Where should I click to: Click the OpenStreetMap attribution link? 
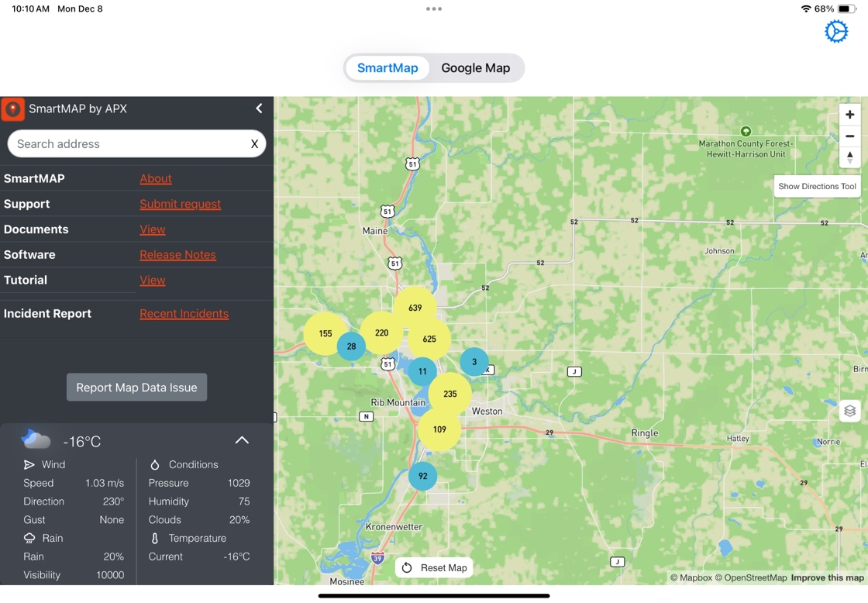tap(751, 577)
